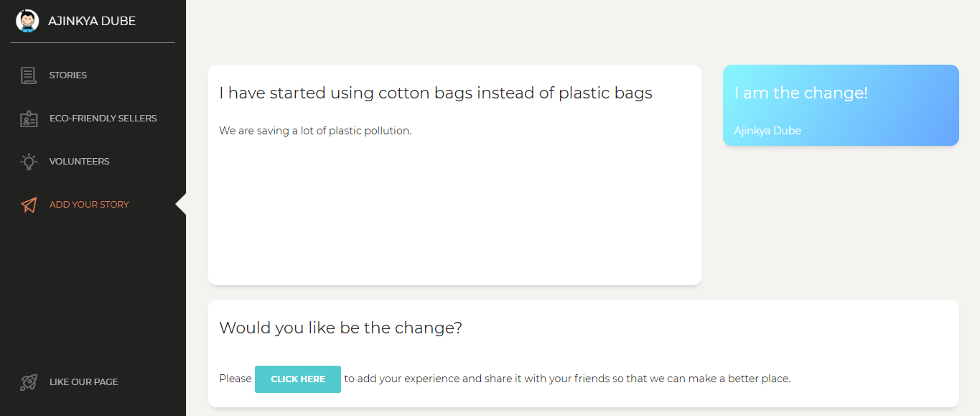This screenshot has height=416, width=980.
Task: Click the plastic pollution story text
Action: (315, 131)
